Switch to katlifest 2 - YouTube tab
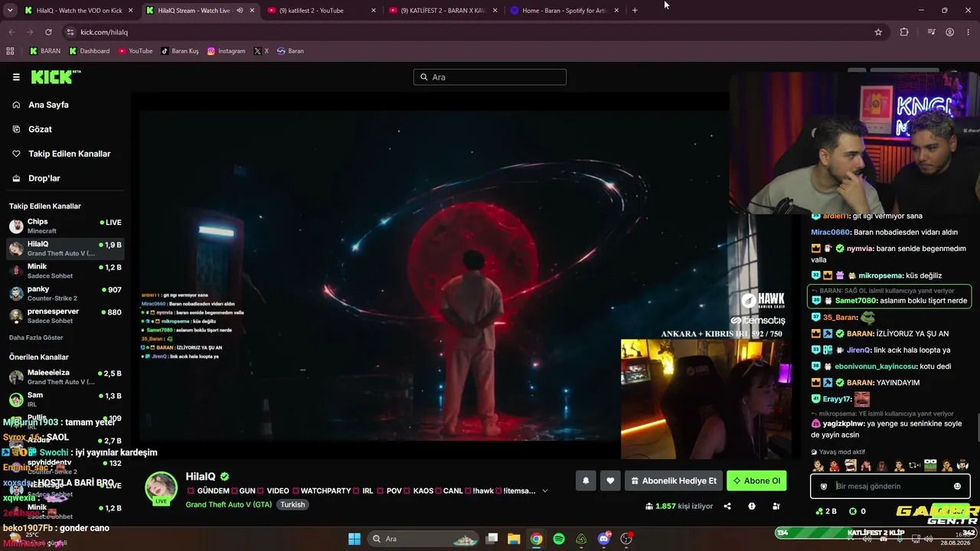Screen dimensions: 980x551 [x=322, y=11]
